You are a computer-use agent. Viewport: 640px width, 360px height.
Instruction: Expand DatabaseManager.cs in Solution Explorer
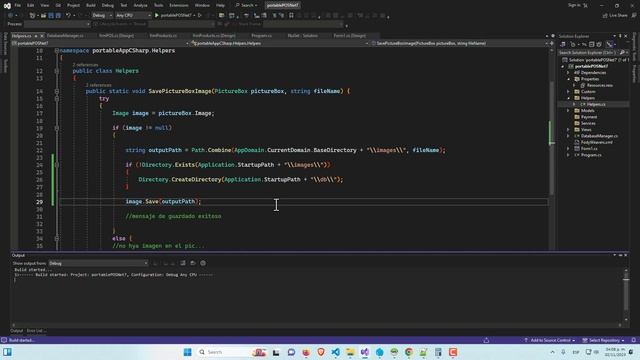(x=568, y=136)
